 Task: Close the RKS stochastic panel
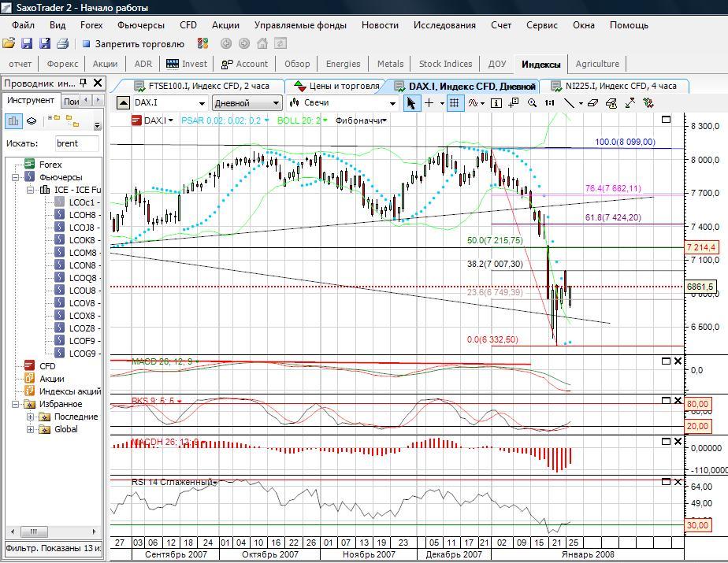[x=678, y=401]
